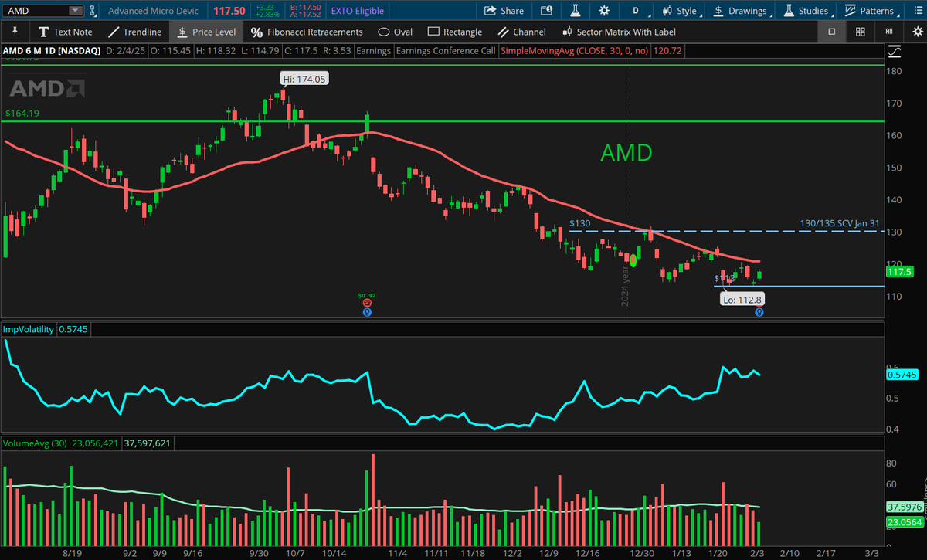This screenshot has width=927, height=560.
Task: Select the Fibonacci Retracements tool
Action: [x=307, y=32]
